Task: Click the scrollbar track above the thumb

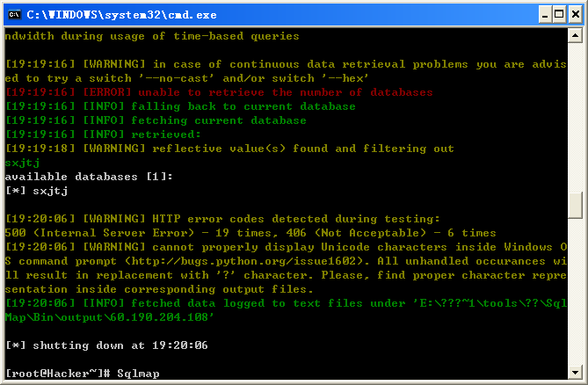Action: tap(575, 117)
